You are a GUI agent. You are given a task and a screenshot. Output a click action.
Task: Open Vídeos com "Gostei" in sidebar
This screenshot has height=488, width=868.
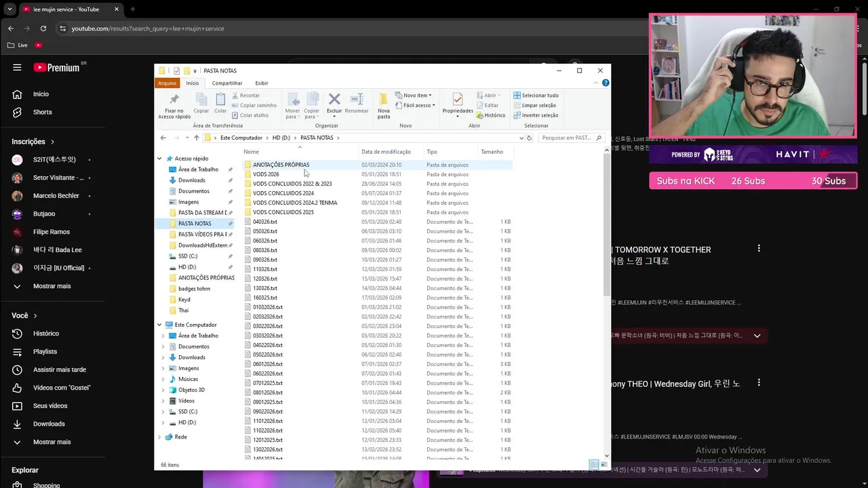click(61, 388)
